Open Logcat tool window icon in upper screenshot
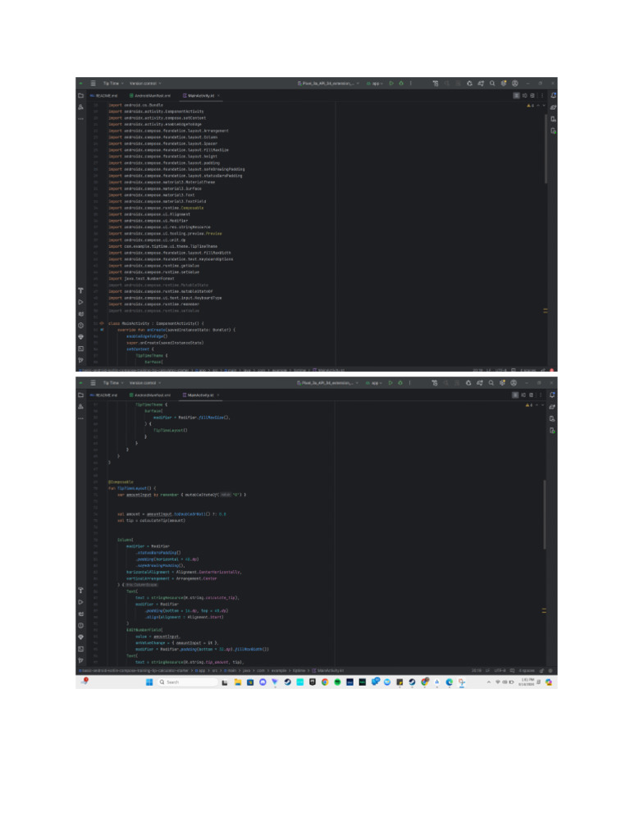The image size is (630, 840). click(81, 314)
